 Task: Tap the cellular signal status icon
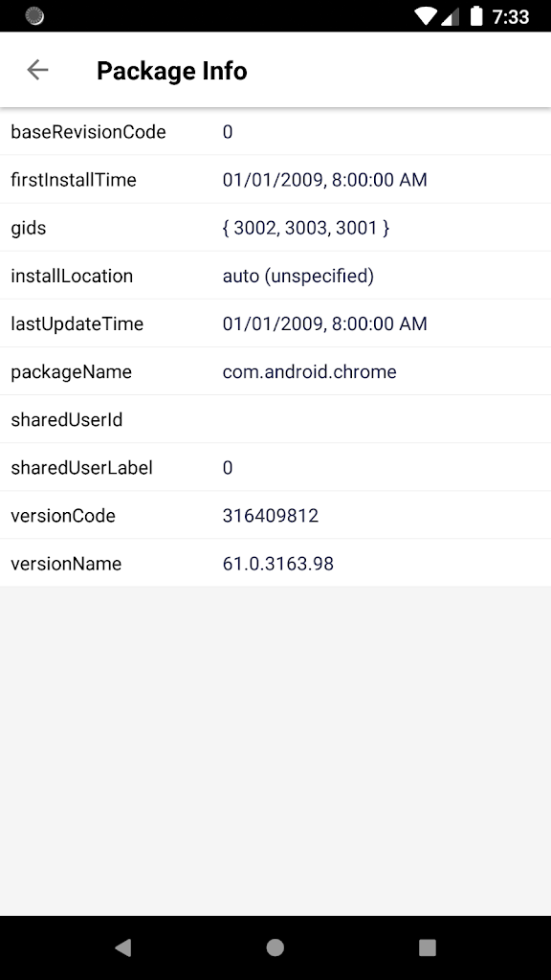tap(450, 16)
